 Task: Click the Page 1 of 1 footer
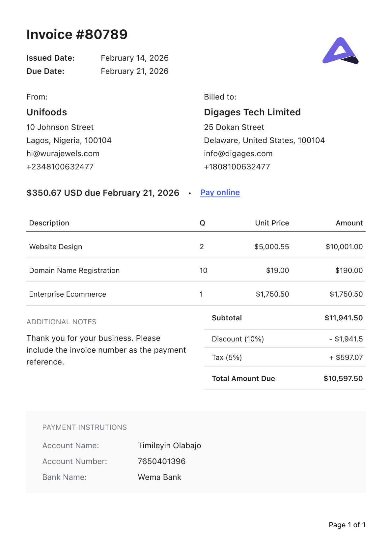pos(347,525)
